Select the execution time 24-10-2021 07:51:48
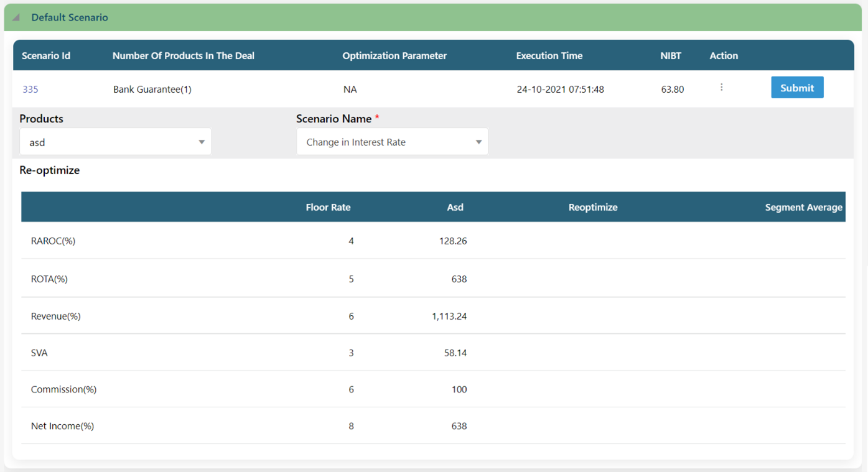Image resolution: width=868 pixels, height=472 pixels. [x=561, y=89]
